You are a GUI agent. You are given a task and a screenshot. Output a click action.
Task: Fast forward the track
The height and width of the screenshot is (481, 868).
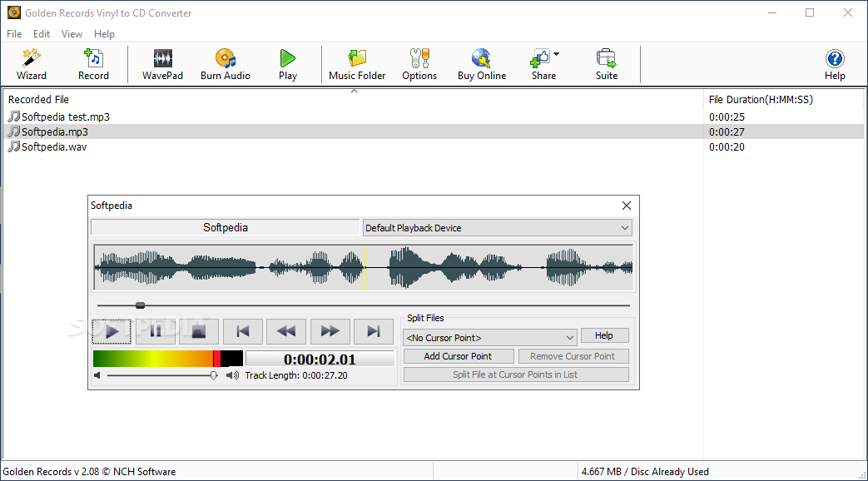pos(330,331)
